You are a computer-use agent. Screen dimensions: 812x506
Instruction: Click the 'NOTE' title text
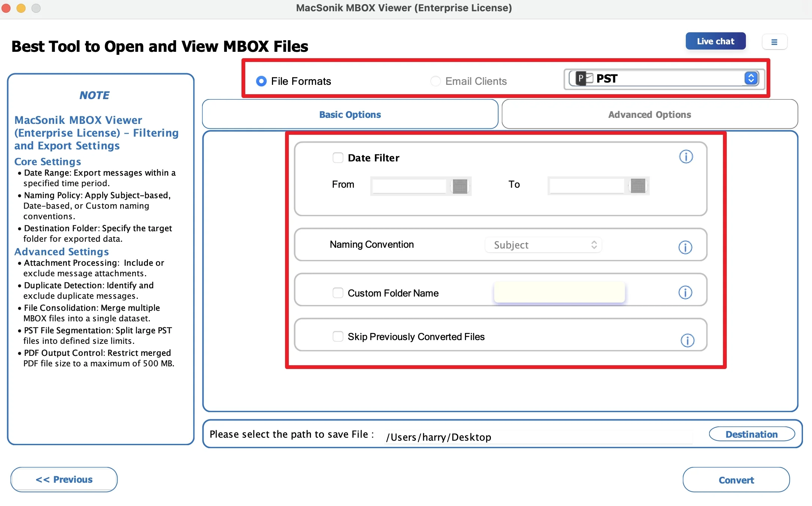click(x=94, y=95)
